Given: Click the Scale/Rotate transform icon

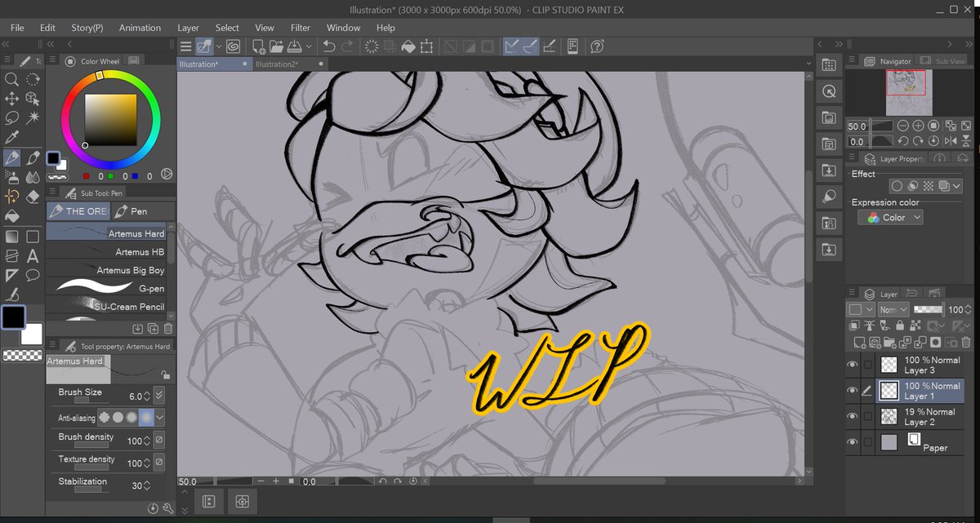Looking at the screenshot, I should 425,47.
